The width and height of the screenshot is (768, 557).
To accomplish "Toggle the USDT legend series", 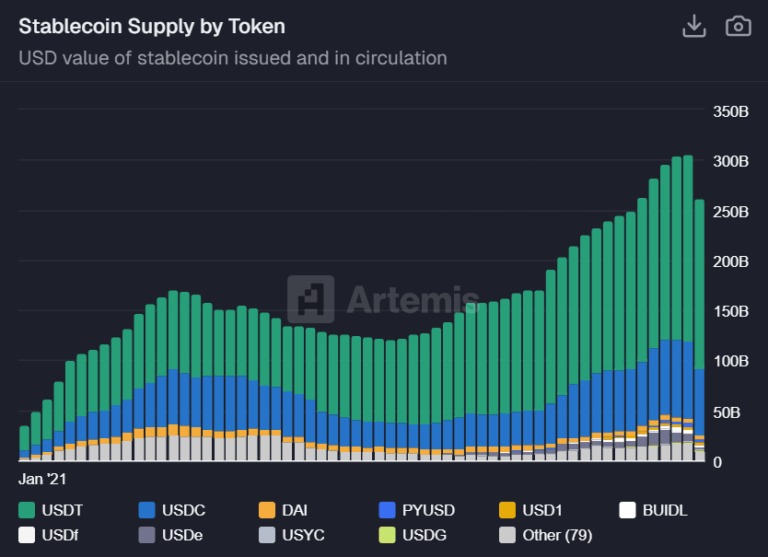I will click(50, 510).
